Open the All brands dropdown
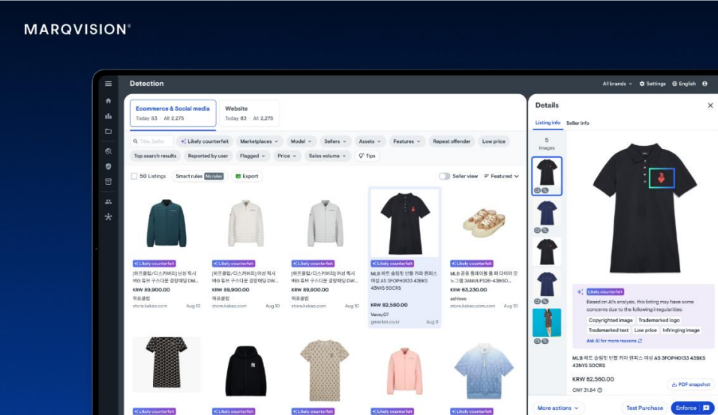Viewport: 718px width, 415px height. click(x=617, y=84)
